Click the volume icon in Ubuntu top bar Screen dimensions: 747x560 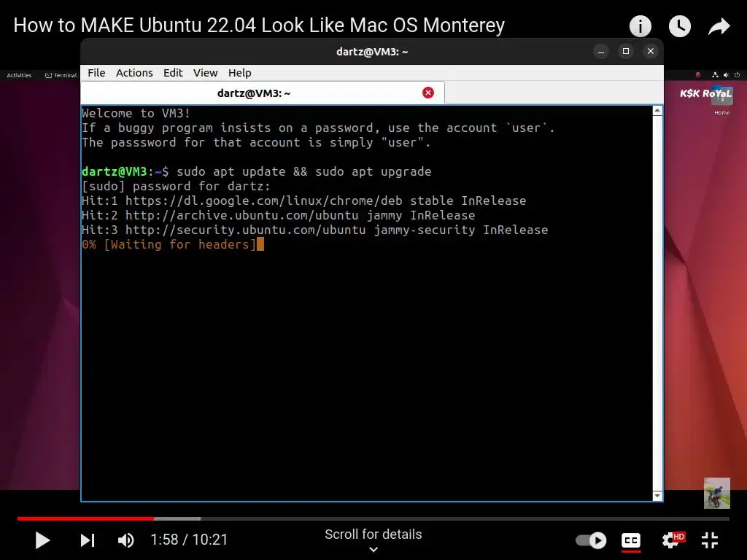(x=726, y=75)
